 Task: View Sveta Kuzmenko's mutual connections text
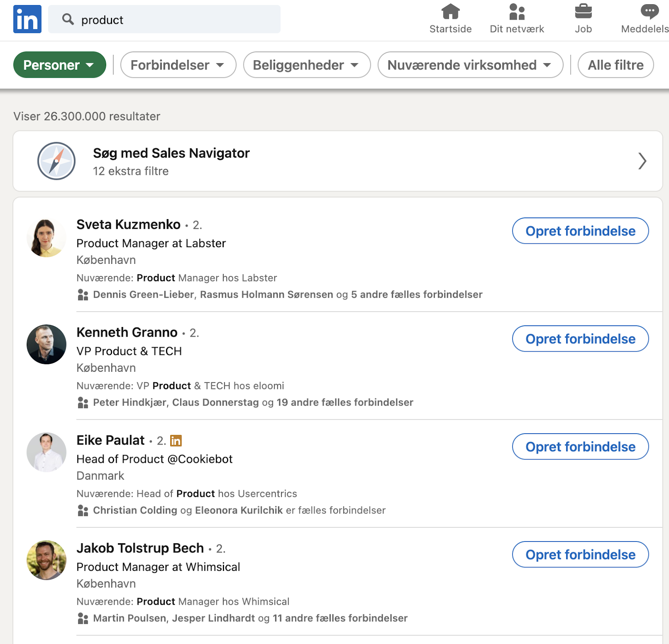(x=288, y=295)
